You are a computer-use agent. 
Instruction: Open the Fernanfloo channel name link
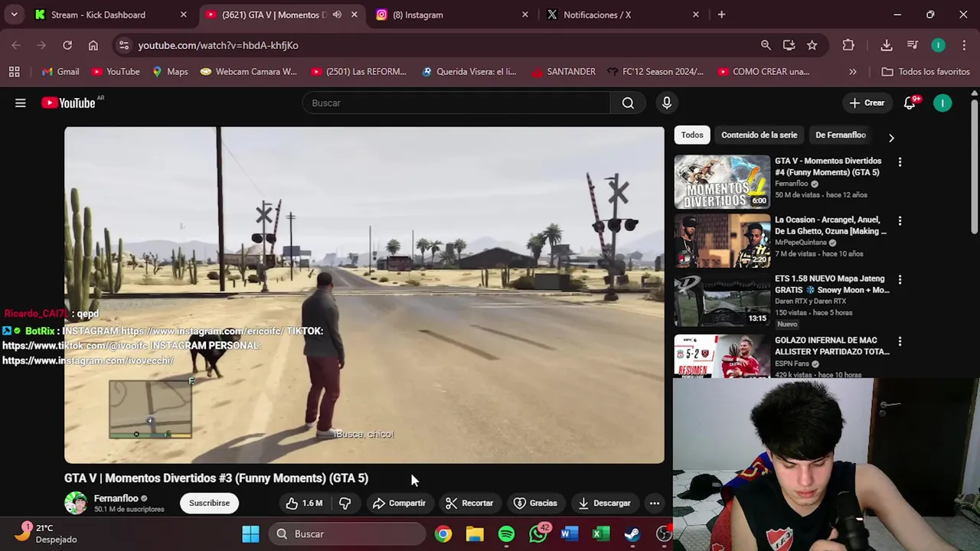point(116,498)
